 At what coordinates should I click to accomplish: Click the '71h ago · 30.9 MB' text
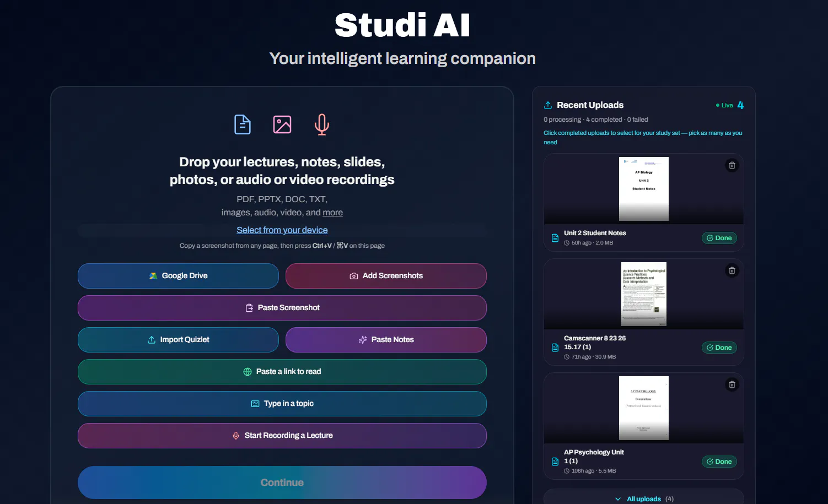click(594, 357)
